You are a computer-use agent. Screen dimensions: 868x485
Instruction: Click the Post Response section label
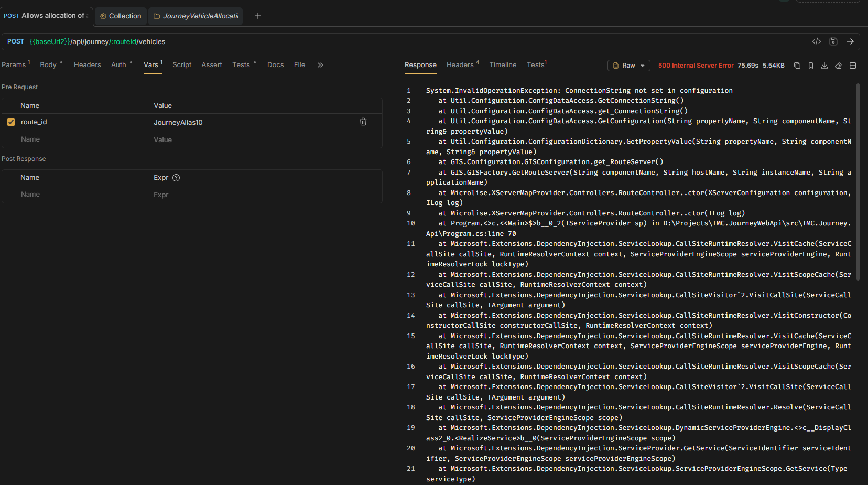click(x=24, y=159)
